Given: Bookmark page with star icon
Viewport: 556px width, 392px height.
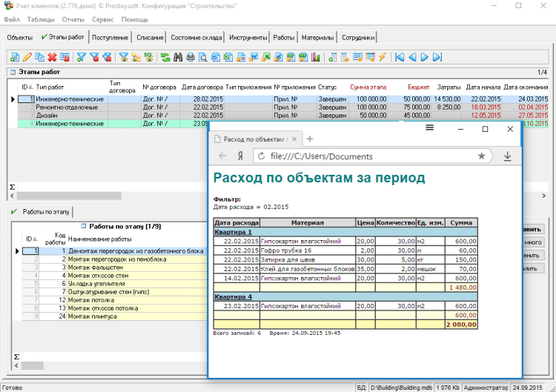Looking at the screenshot, I should coord(482,156).
